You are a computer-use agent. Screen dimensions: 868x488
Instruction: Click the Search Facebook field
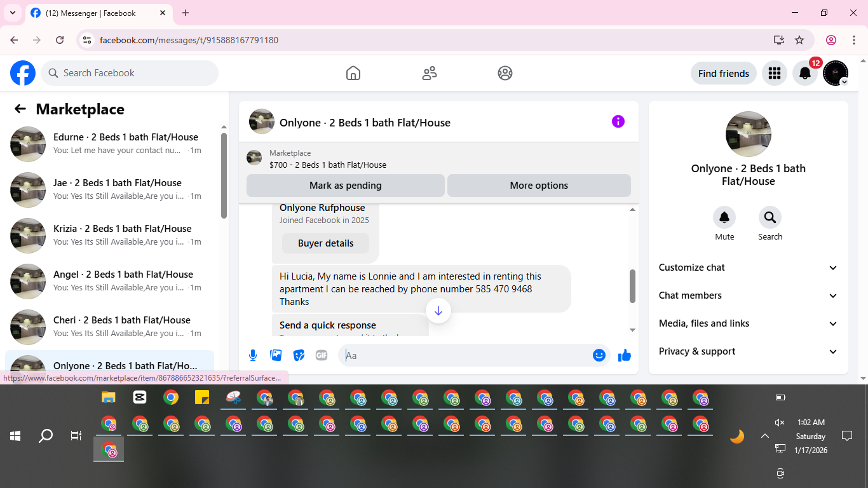[130, 73]
